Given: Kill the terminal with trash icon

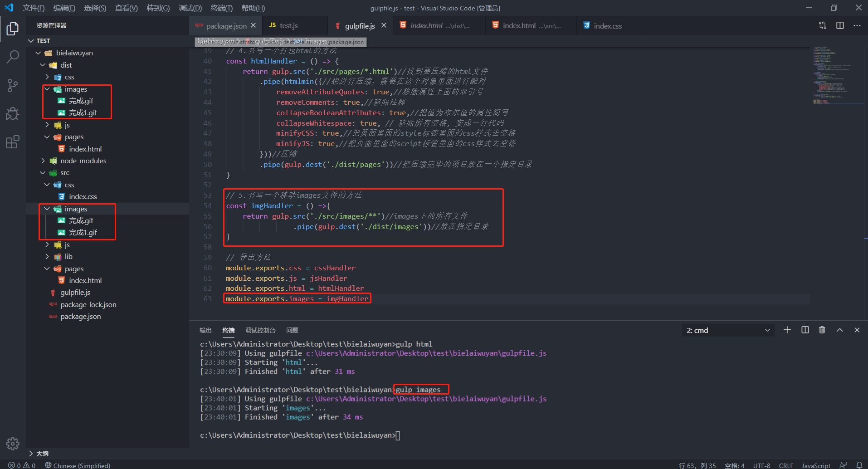Looking at the screenshot, I should point(822,330).
